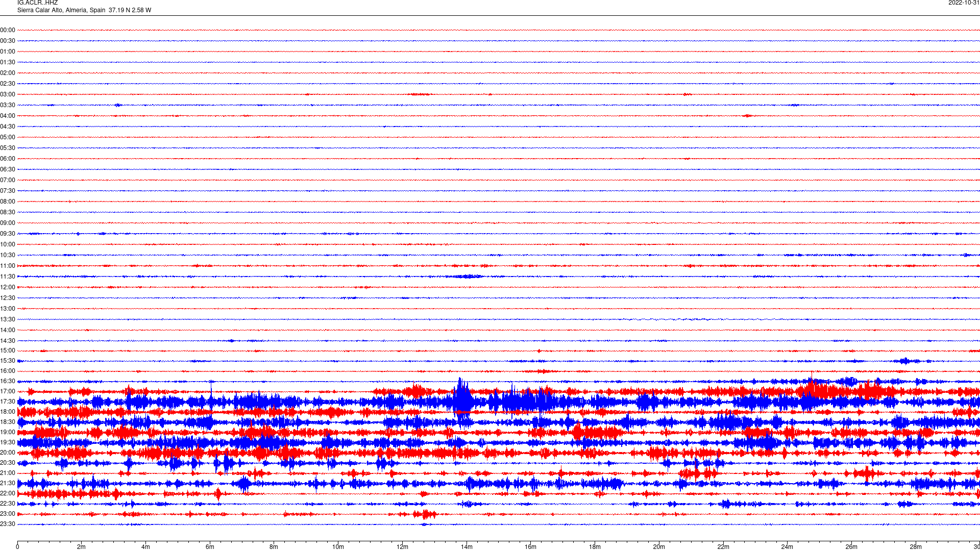Click the 10m tick on time axis
The image size is (980, 551).
338,547
